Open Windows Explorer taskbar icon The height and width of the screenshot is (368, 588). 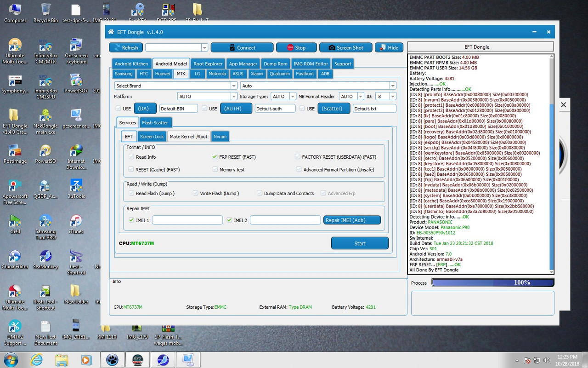pos(62,359)
